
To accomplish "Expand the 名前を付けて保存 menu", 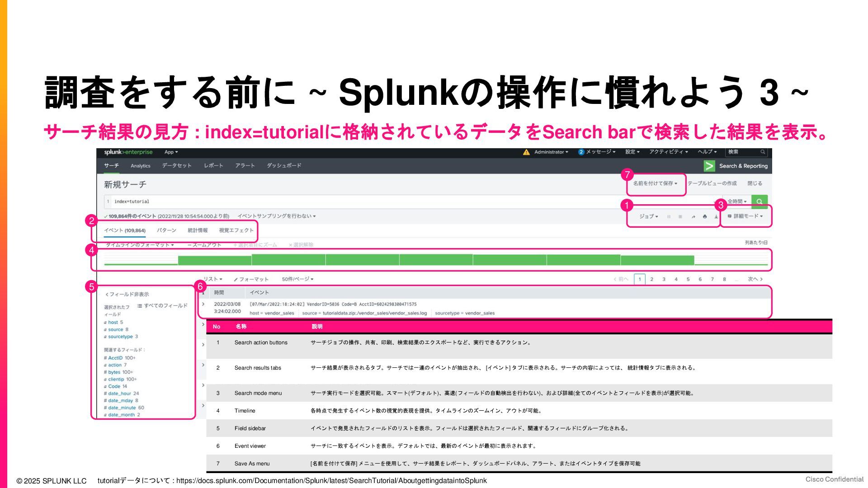I will coord(655,183).
